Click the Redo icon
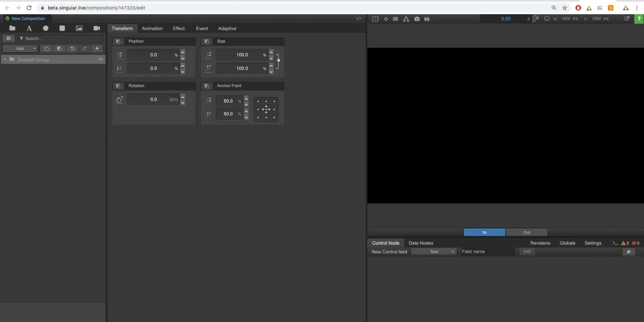The height and width of the screenshot is (322, 644). [x=85, y=49]
